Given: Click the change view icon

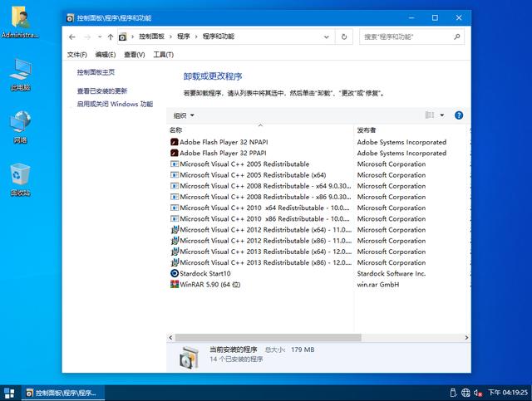Looking at the screenshot, I should [x=430, y=115].
